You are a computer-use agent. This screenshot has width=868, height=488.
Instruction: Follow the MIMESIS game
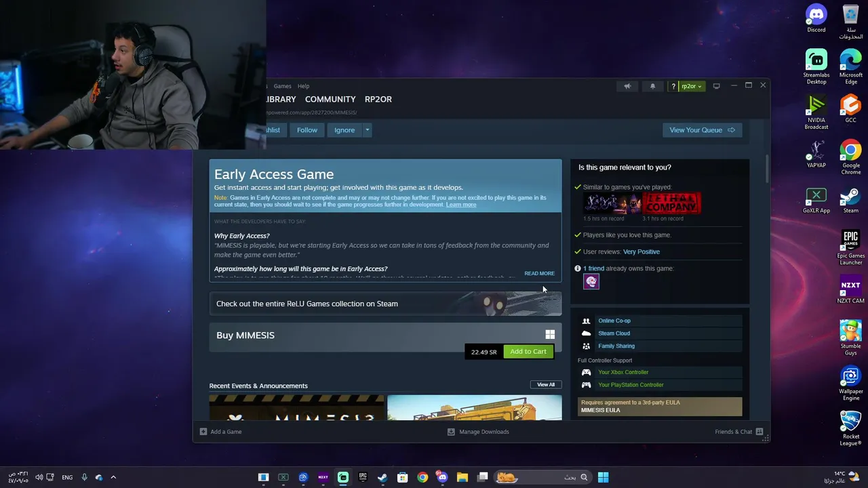coord(307,130)
